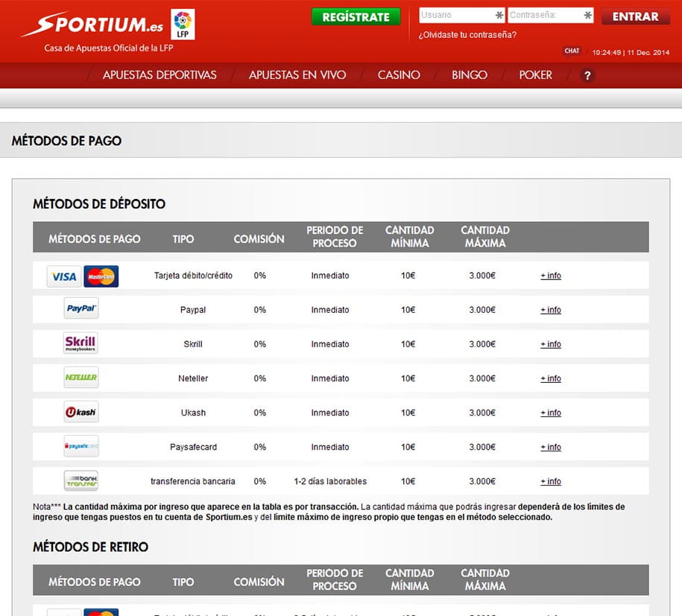Click COMISIÓN column header in deposit table

click(x=259, y=239)
